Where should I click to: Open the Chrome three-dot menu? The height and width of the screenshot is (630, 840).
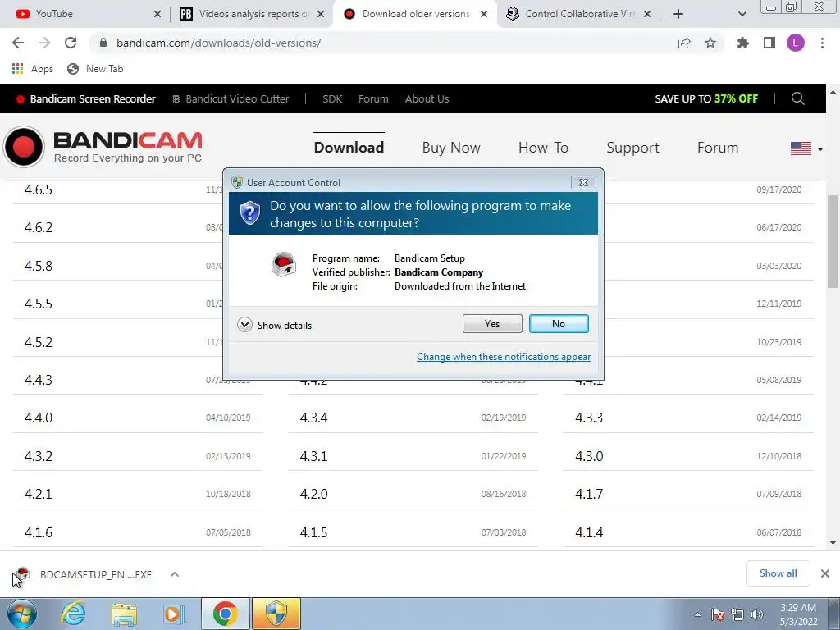pyautogui.click(x=822, y=43)
